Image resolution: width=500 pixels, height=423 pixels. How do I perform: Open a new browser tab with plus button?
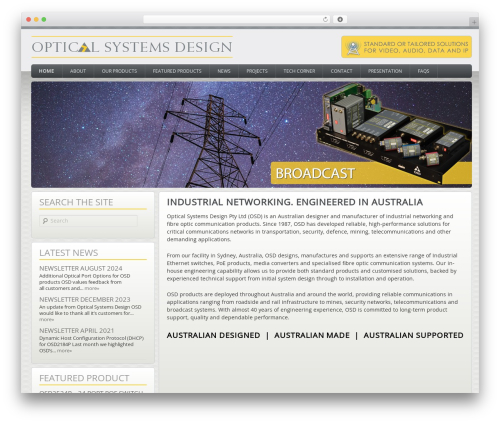coord(474,22)
